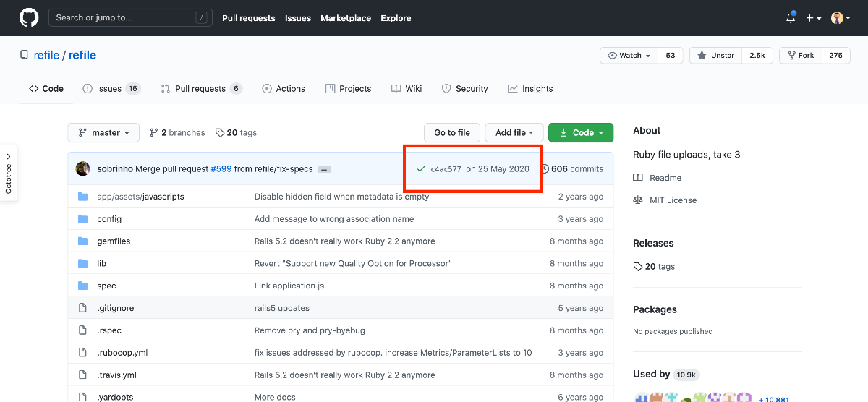868x402 pixels.
Task: Open the config folder
Action: point(109,218)
